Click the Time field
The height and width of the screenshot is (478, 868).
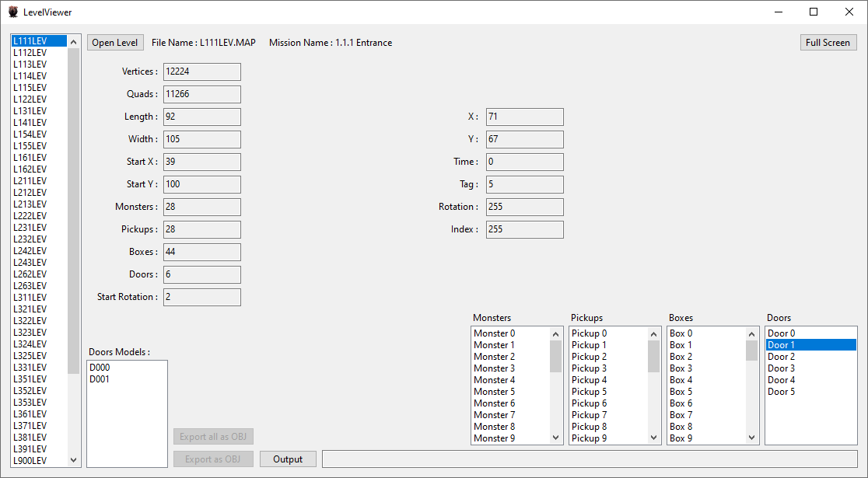[525, 162]
